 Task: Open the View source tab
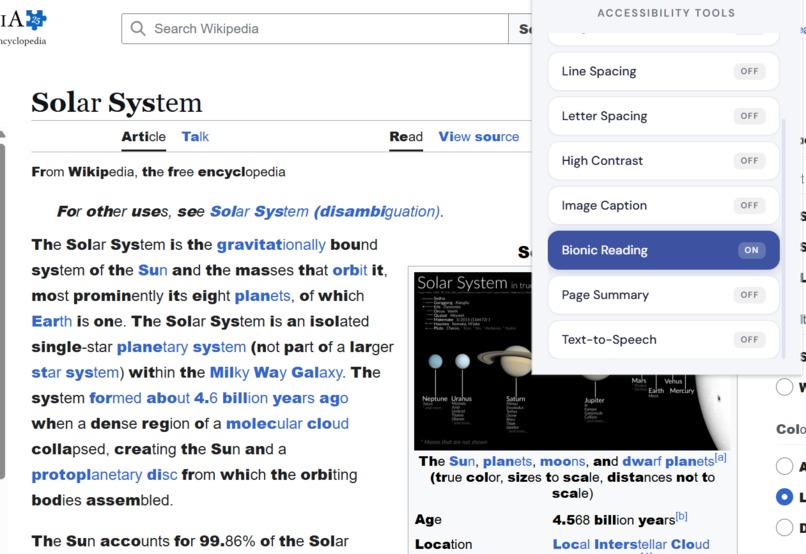coord(479,137)
